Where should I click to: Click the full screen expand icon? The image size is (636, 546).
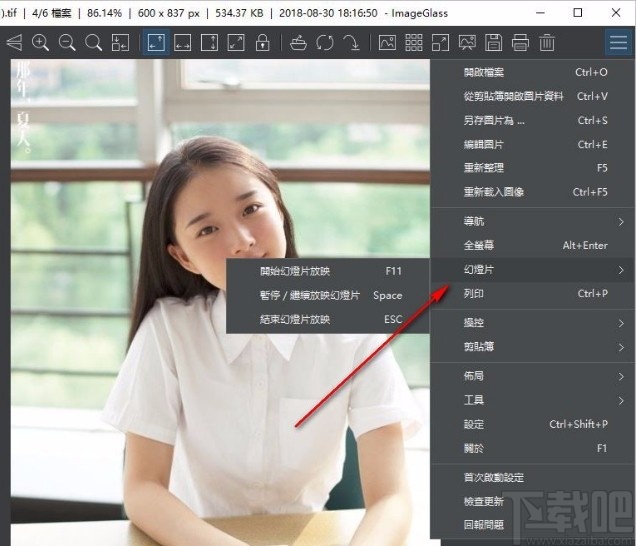440,43
